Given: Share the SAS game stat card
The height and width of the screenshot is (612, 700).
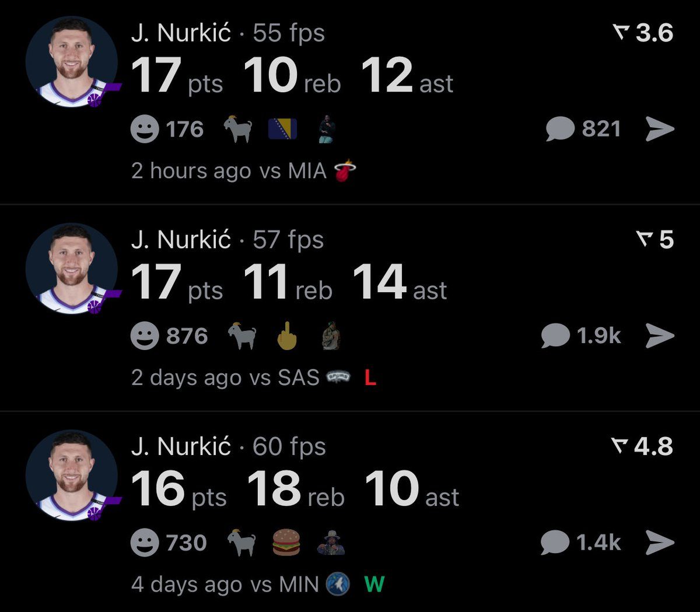Looking at the screenshot, I should (x=660, y=336).
